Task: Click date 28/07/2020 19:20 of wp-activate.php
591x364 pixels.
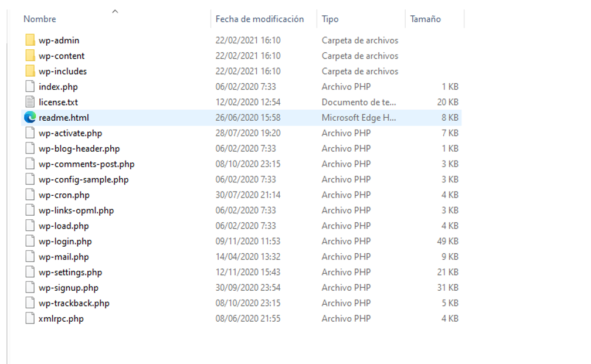Action: pos(248,133)
